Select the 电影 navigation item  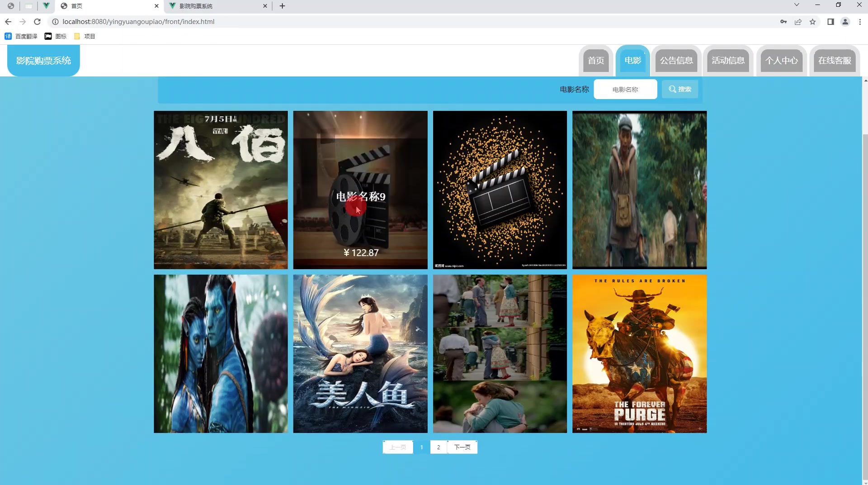pos(632,61)
